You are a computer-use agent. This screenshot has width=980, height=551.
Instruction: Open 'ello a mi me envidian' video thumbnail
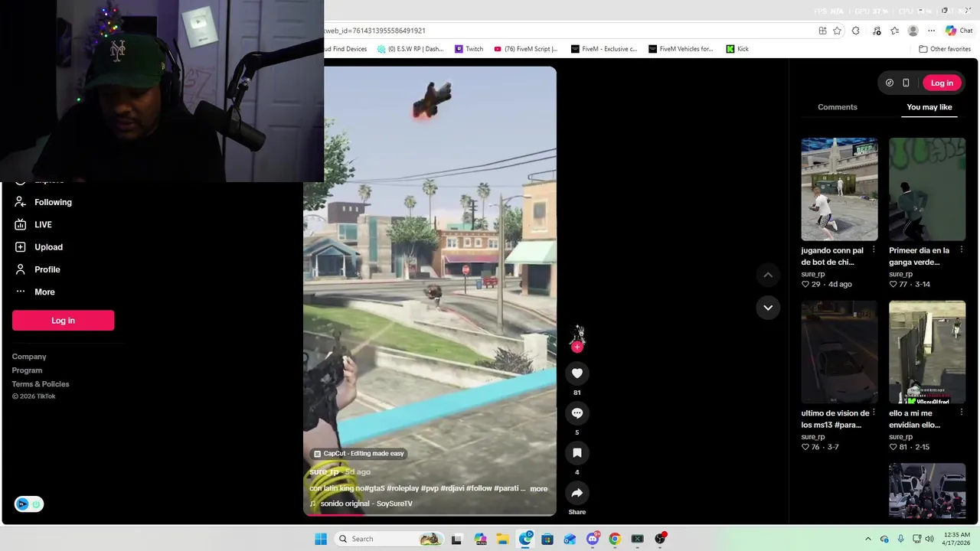(x=927, y=352)
